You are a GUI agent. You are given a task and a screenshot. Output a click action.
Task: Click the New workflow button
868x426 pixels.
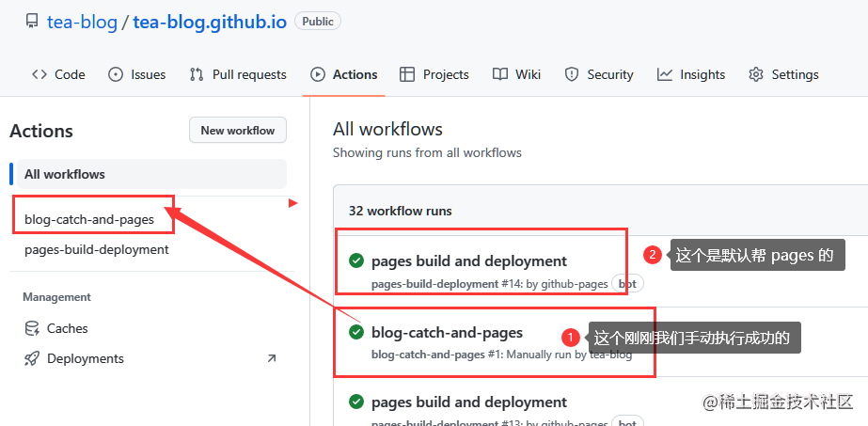(238, 131)
